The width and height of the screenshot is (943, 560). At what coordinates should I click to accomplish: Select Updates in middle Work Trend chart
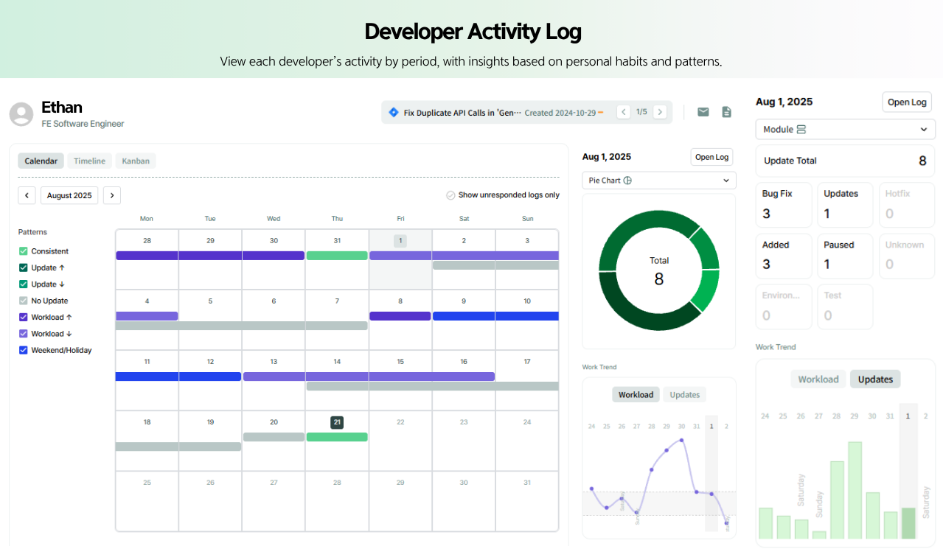click(684, 395)
